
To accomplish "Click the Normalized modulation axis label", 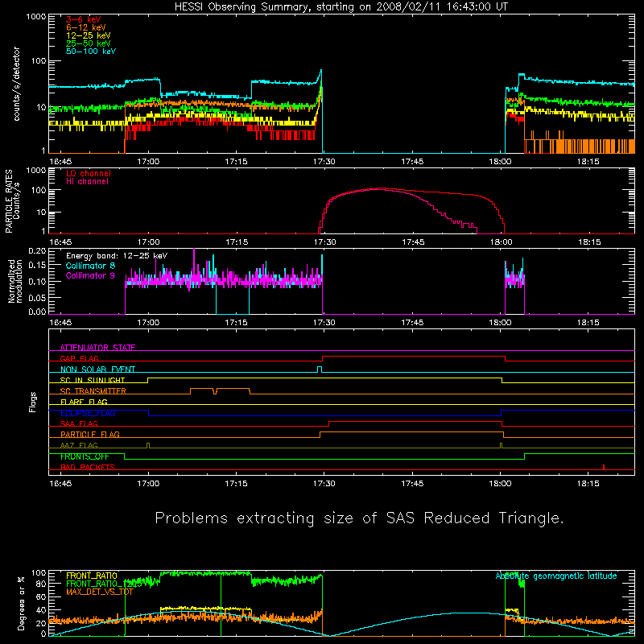I will tap(15, 281).
